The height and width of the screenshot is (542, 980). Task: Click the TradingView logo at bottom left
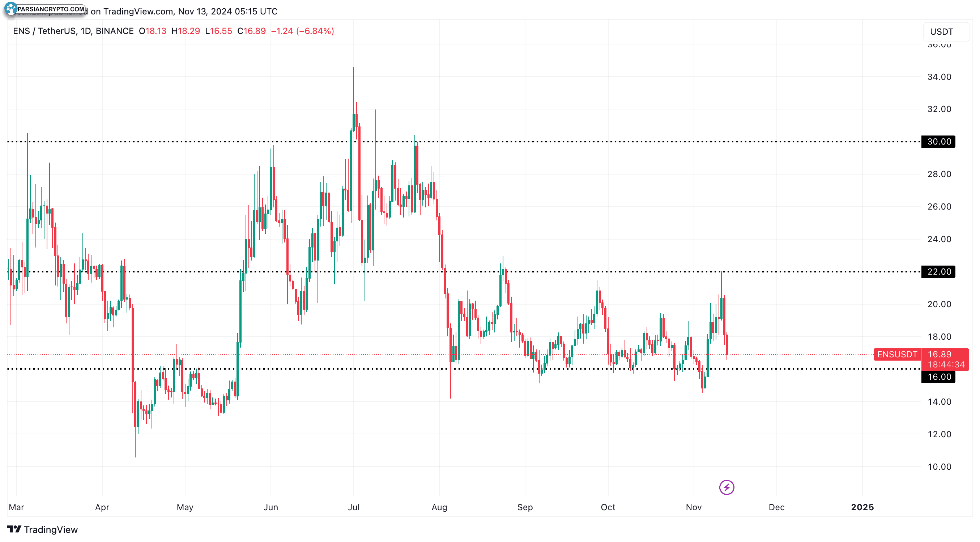42,529
